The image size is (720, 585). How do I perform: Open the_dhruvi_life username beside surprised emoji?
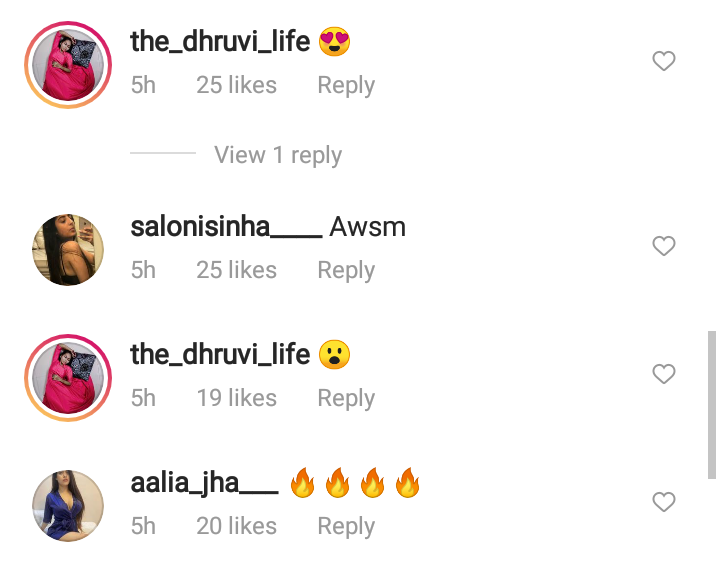pos(220,355)
